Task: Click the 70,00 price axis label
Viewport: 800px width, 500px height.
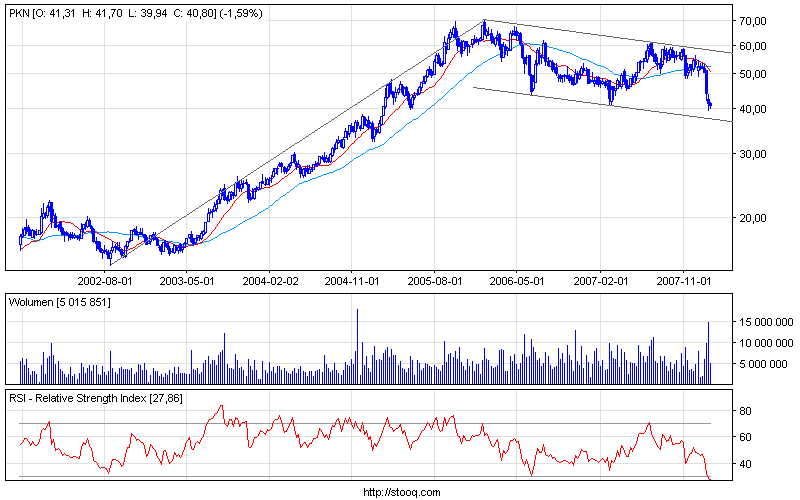Action: [x=753, y=21]
